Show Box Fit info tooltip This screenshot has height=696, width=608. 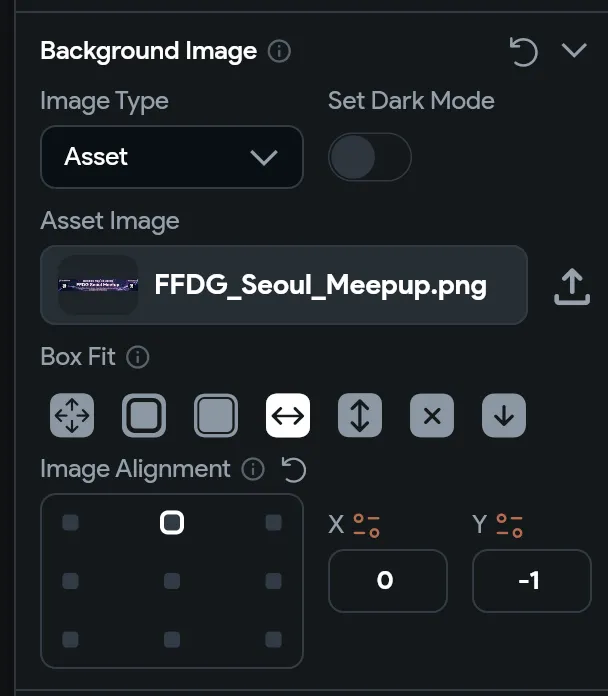(138, 357)
